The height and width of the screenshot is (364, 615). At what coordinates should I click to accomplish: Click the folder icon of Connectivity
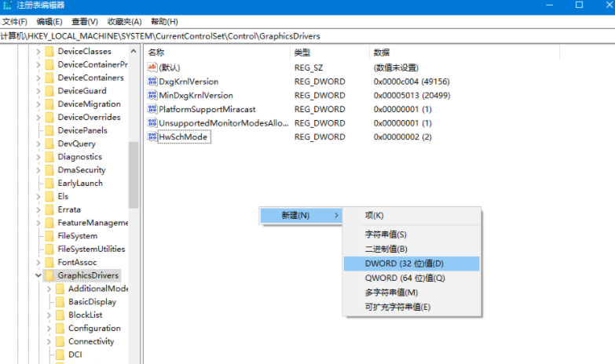[x=60, y=341]
